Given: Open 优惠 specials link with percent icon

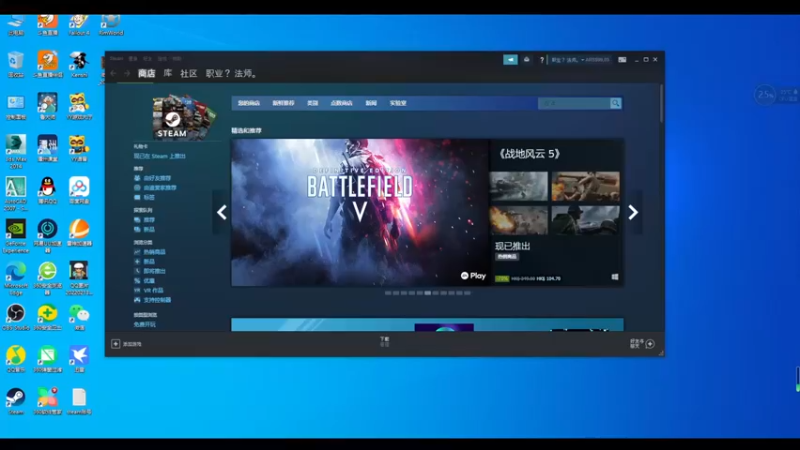Looking at the screenshot, I should [148, 281].
